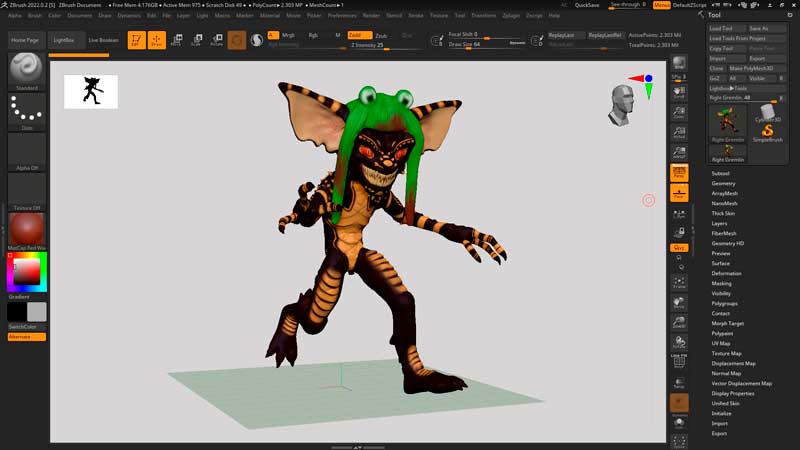Open the Standard brush picker

click(x=27, y=71)
